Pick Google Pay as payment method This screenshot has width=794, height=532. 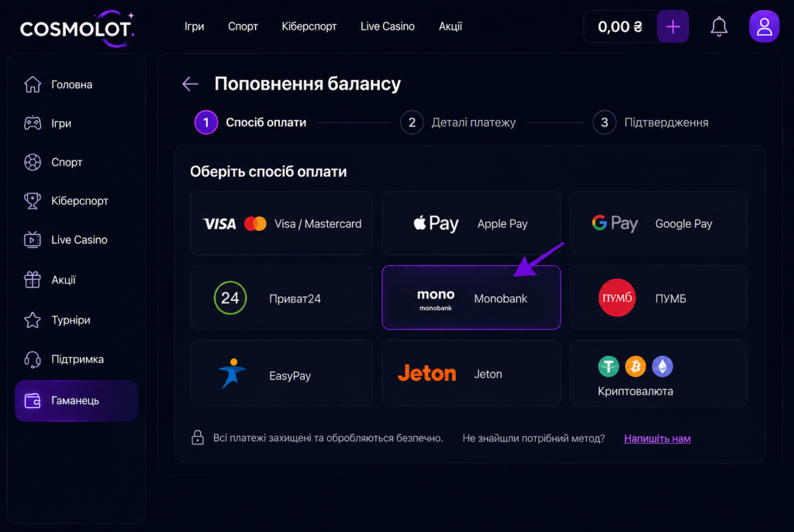coord(658,223)
